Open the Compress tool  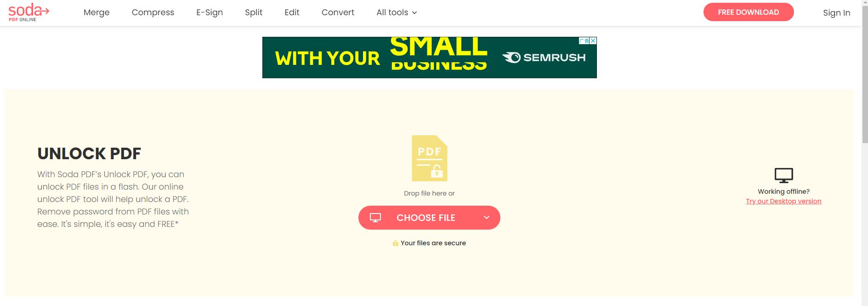coord(153,12)
